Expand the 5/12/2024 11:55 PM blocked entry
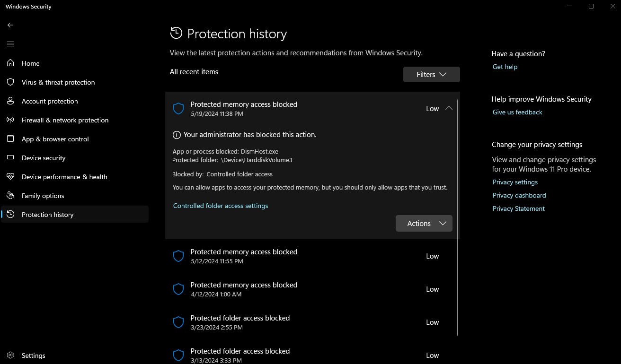The image size is (621, 364). pyautogui.click(x=312, y=256)
